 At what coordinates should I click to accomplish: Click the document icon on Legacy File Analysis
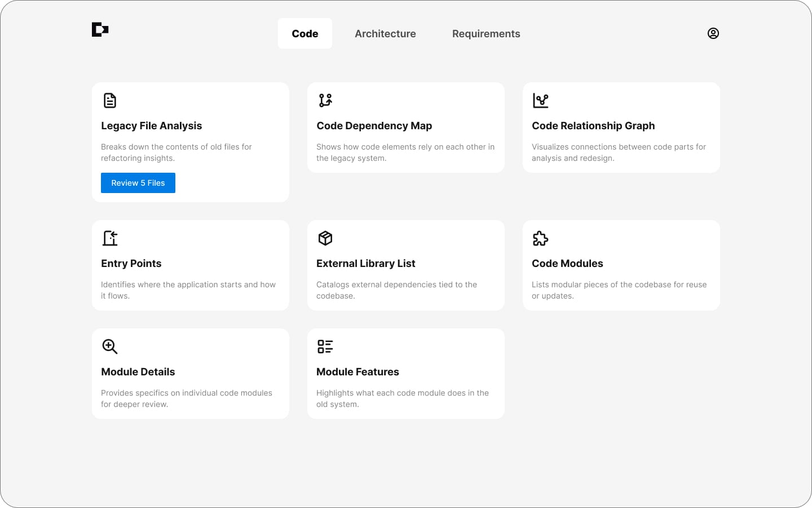[110, 100]
